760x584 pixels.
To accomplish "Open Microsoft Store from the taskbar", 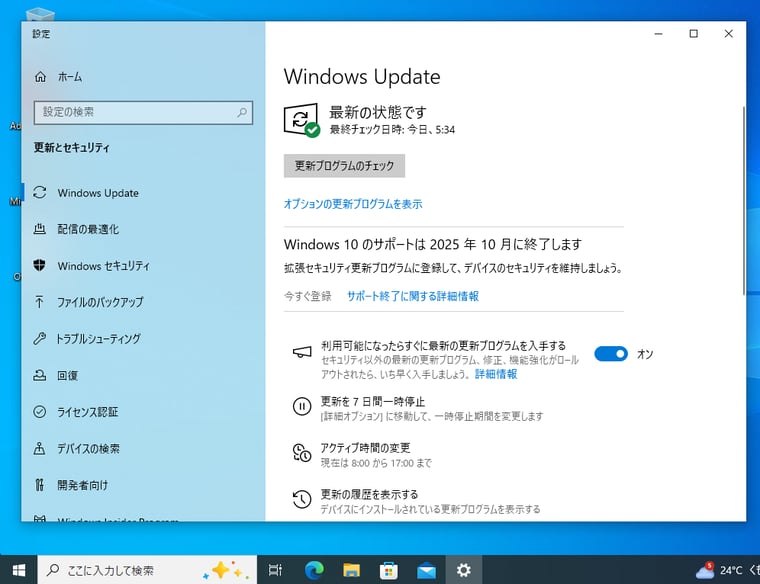I will (389, 570).
